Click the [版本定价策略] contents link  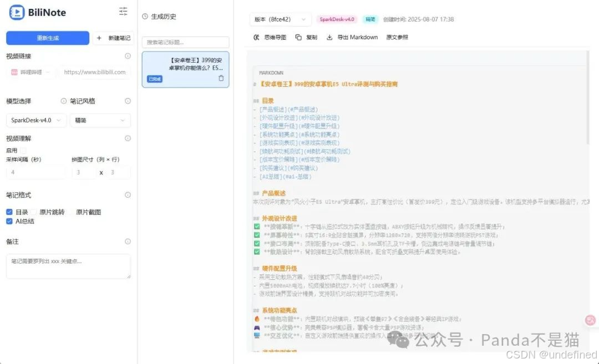pyautogui.click(x=299, y=160)
